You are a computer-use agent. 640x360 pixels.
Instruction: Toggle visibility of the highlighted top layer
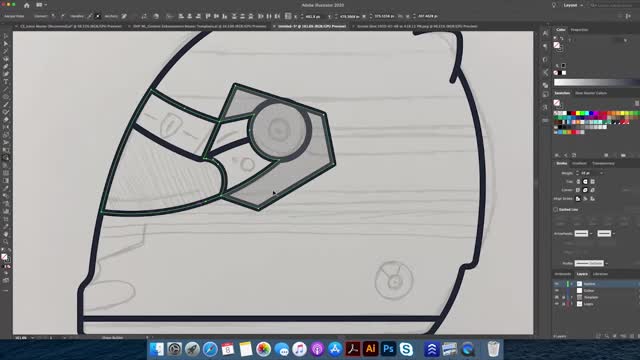[557, 284]
